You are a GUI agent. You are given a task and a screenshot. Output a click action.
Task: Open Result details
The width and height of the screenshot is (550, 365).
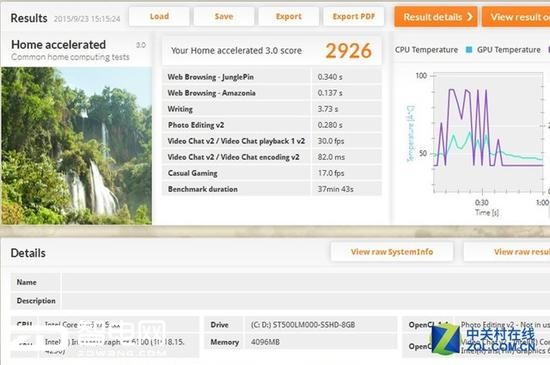436,17
